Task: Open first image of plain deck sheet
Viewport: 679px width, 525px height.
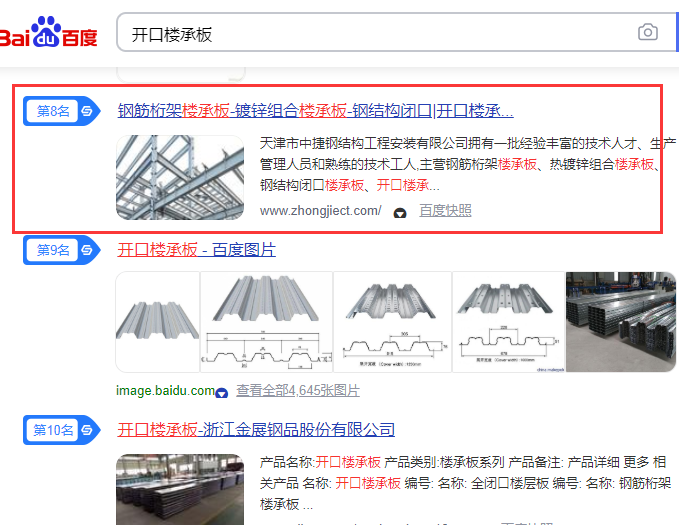Action: pos(158,322)
